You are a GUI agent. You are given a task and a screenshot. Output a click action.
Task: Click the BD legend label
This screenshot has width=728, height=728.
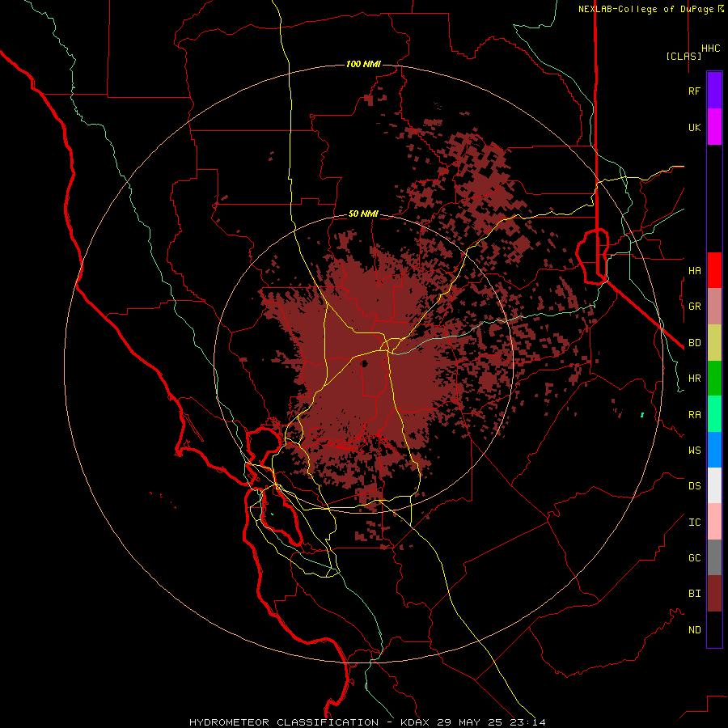[694, 343]
